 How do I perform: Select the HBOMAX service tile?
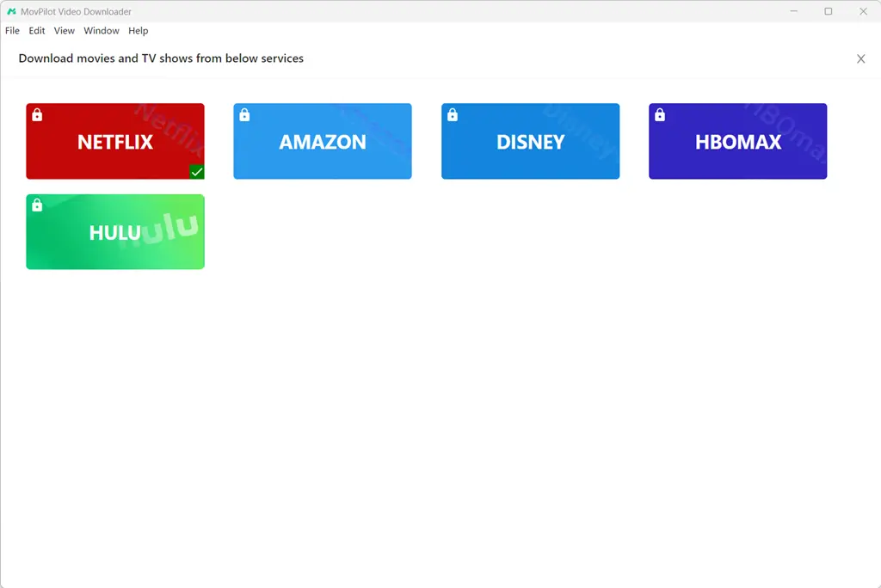coord(738,142)
